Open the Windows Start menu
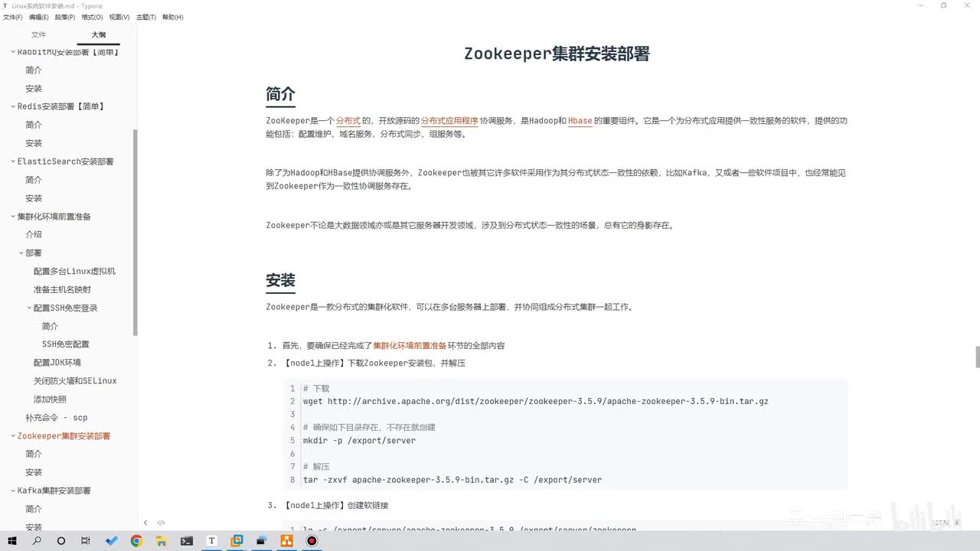The width and height of the screenshot is (980, 551). click(x=12, y=540)
